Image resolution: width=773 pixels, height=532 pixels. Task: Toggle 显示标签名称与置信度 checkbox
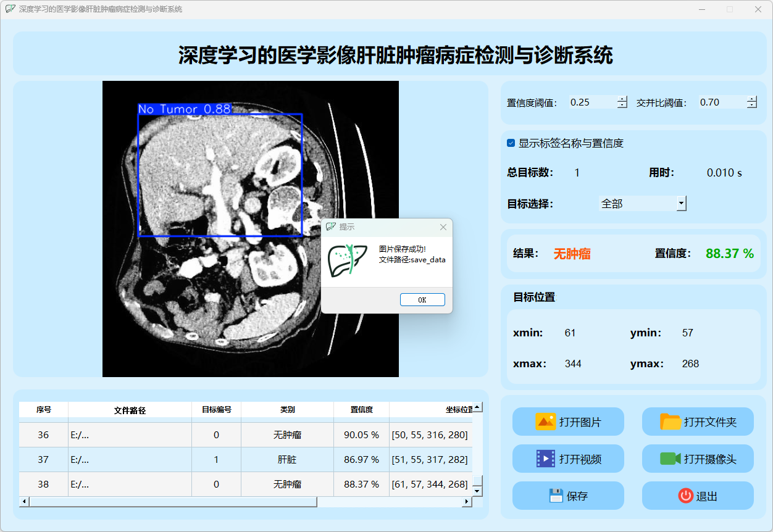coord(511,143)
